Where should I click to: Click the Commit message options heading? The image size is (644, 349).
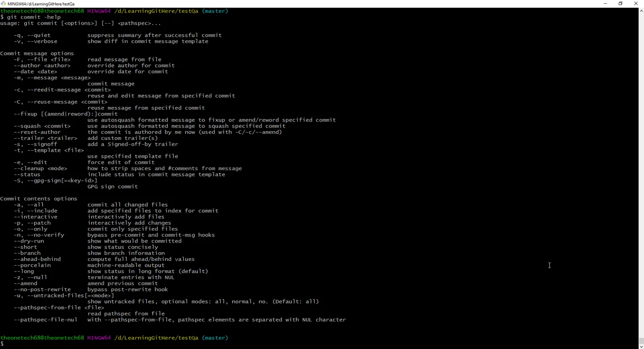point(37,53)
